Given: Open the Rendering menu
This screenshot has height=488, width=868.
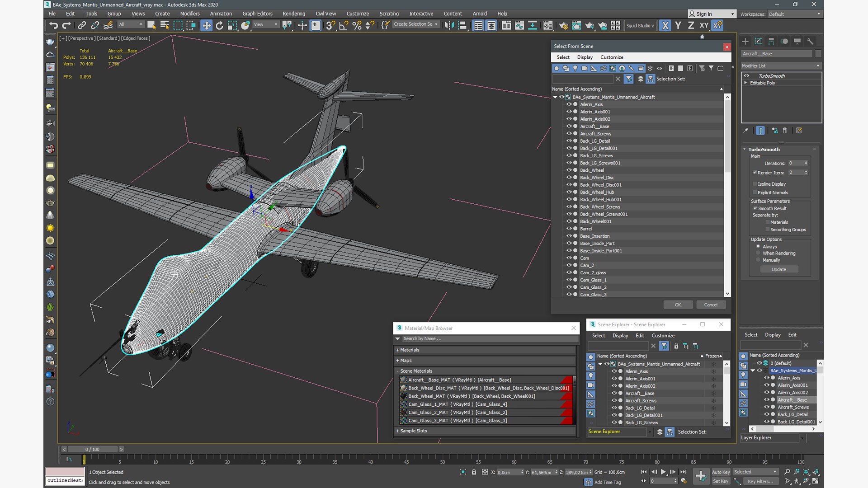Looking at the screenshot, I should [293, 14].
